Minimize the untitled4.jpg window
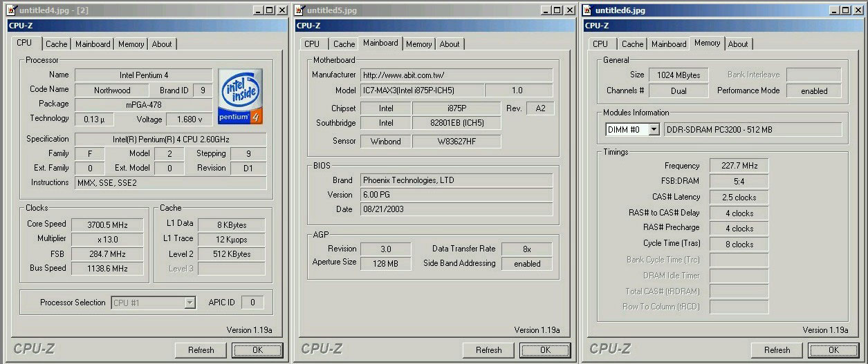Image resolution: width=868 pixels, height=364 pixels. 258,10
